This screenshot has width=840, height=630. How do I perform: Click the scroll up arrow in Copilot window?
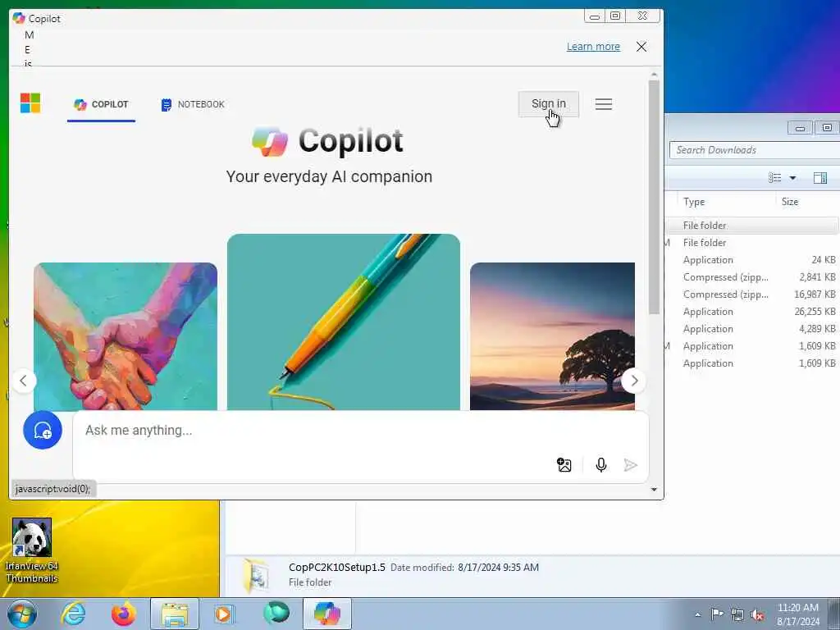coord(654,75)
